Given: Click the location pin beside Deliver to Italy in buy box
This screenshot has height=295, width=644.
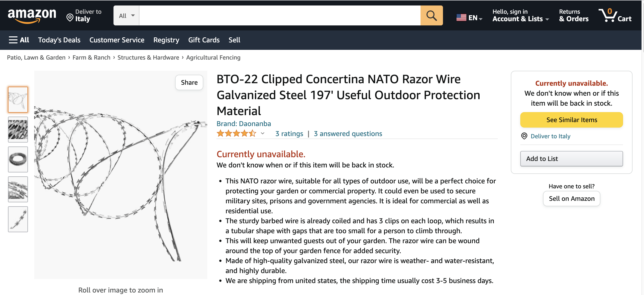Looking at the screenshot, I should [524, 136].
